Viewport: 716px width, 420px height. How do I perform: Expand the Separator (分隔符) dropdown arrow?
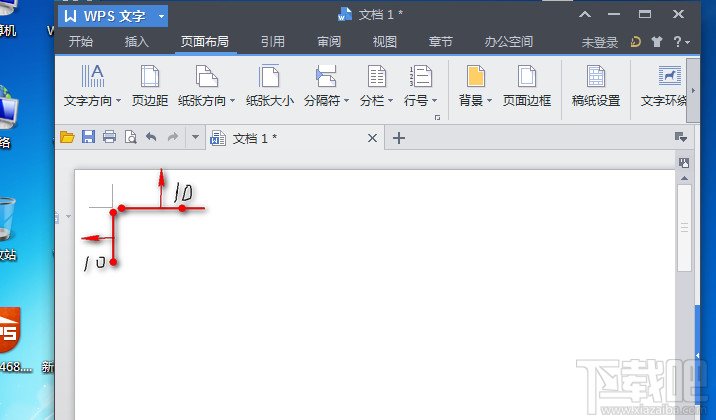click(x=346, y=100)
